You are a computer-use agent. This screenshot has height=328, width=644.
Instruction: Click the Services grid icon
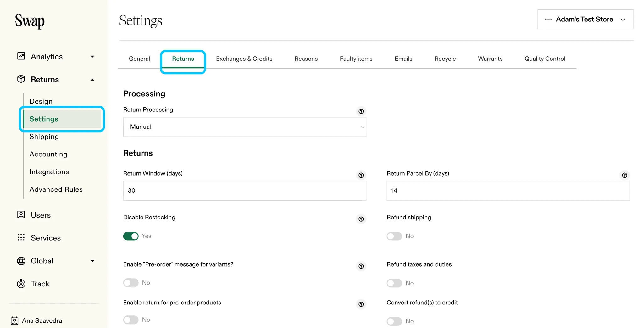pos(21,238)
